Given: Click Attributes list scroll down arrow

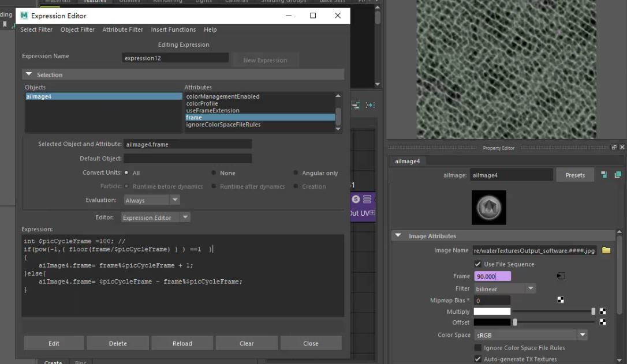Looking at the screenshot, I should point(338,129).
